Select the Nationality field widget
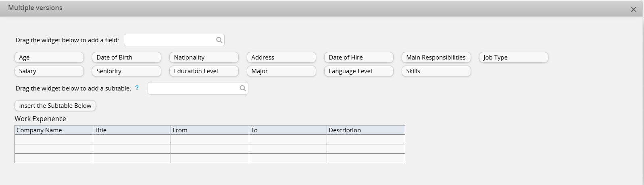Viewport: 644px width, 185px height. (x=204, y=58)
